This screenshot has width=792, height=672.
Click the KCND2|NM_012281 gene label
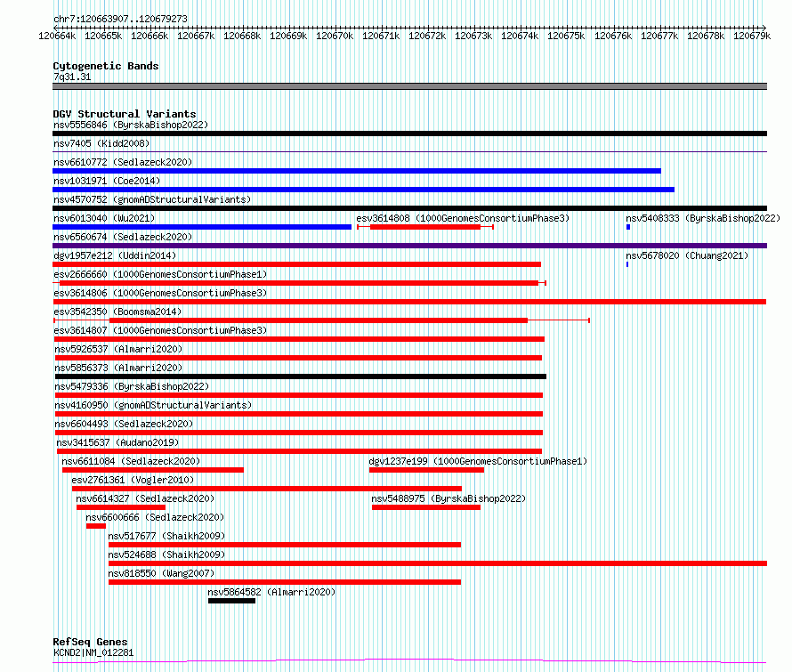click(x=93, y=652)
